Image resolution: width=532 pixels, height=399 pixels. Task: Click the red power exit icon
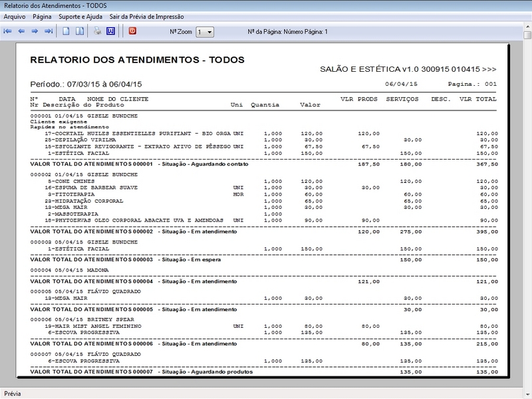[x=132, y=31]
